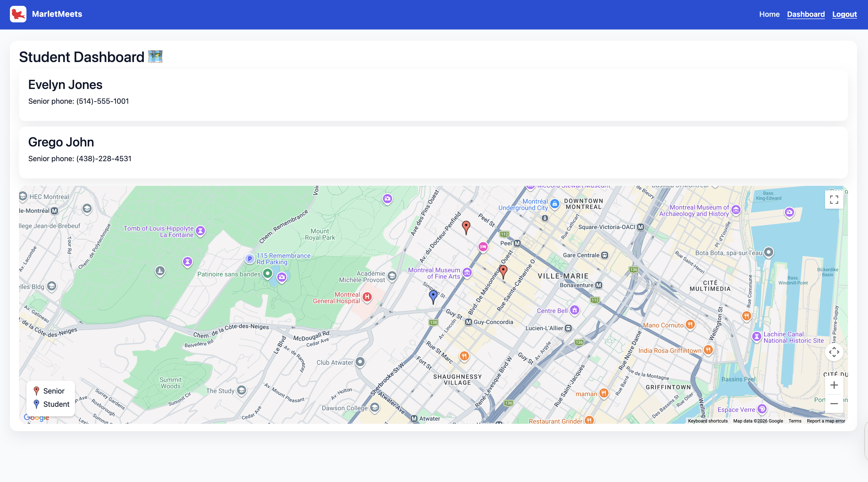
Task: Open the map camera pan control
Action: tap(834, 352)
